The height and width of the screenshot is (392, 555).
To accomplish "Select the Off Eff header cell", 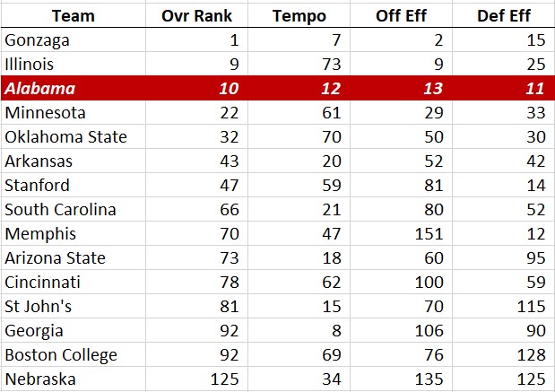I will tap(401, 15).
